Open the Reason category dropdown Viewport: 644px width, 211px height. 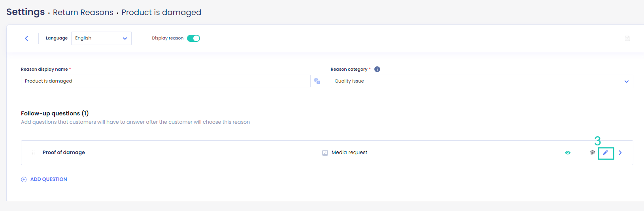coord(482,81)
